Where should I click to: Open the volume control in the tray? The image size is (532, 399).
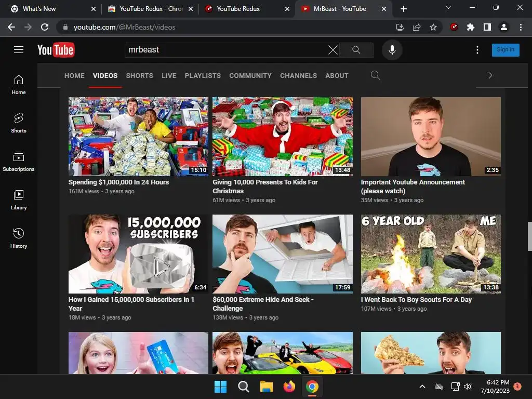tap(468, 387)
